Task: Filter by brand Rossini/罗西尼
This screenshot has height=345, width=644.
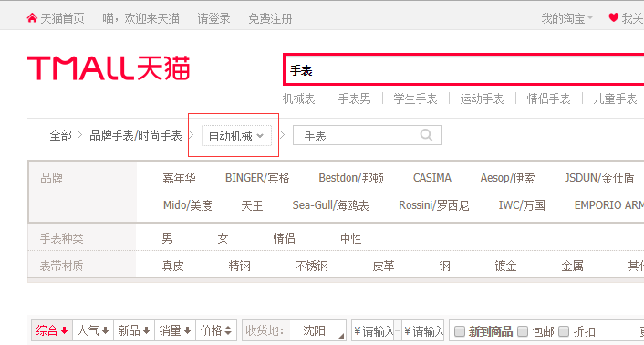Action: click(434, 205)
